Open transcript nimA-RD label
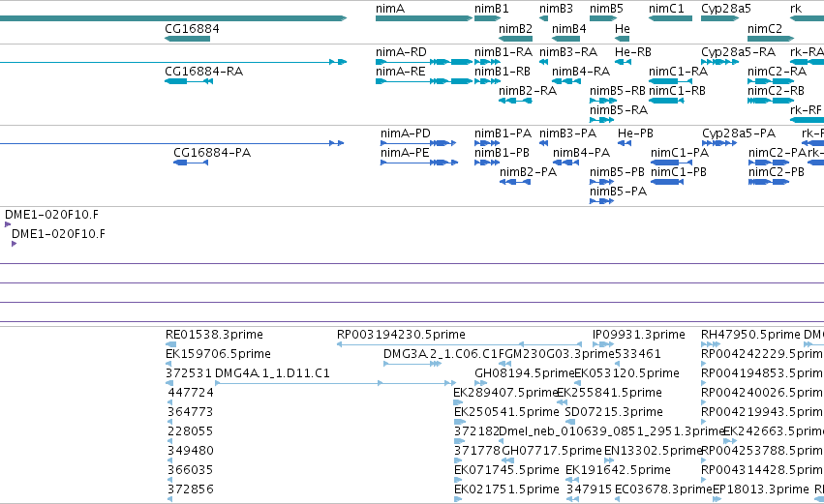Image resolution: width=824 pixels, height=504 pixels. click(401, 52)
